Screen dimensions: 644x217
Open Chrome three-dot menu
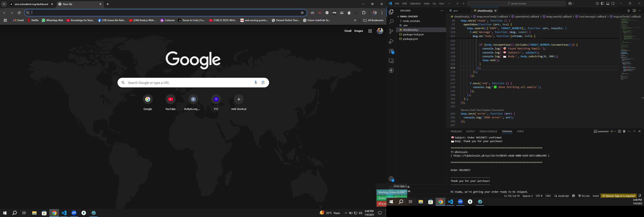coord(382,13)
